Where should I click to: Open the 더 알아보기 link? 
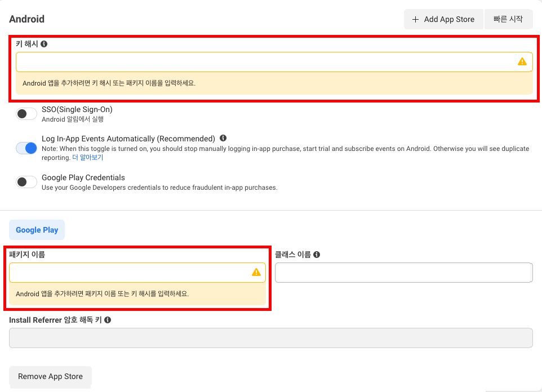[x=87, y=158]
